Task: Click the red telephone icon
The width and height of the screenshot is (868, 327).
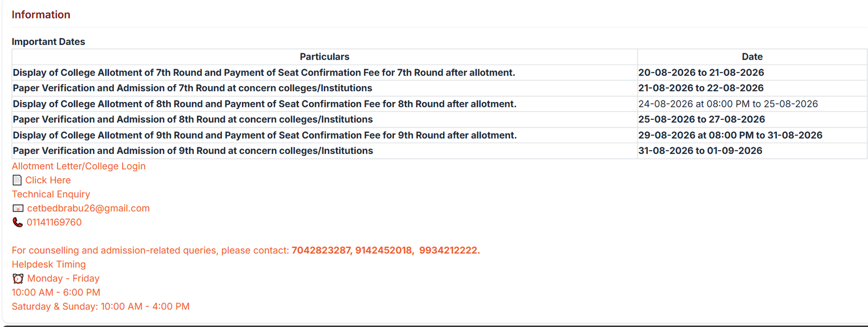Action: pos(17,222)
